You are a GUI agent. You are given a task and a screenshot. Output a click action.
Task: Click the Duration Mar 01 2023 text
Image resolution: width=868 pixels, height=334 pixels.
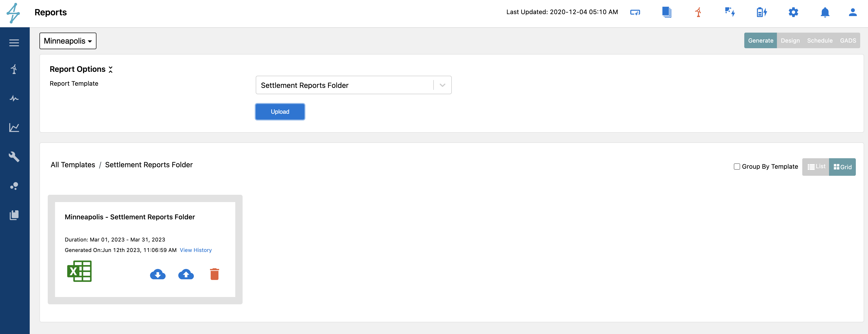115,239
